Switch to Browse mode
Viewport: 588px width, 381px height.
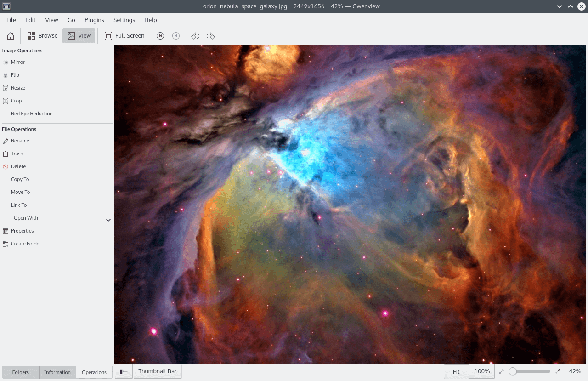coord(42,35)
